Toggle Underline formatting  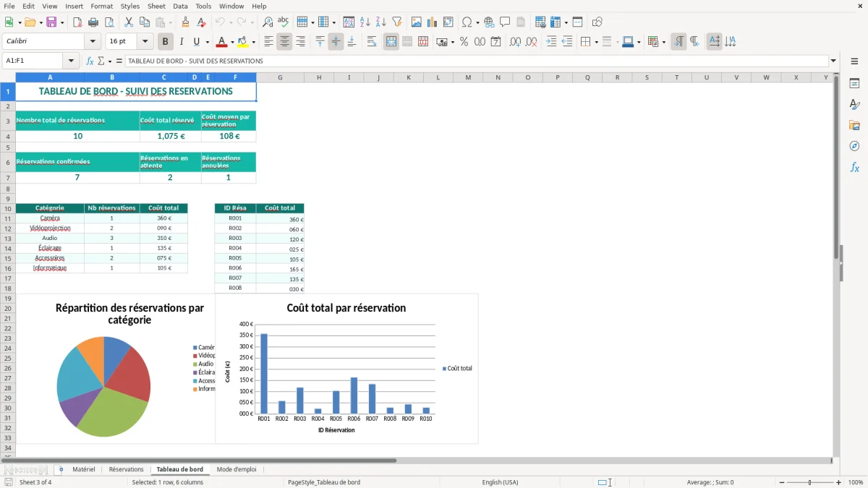197,42
